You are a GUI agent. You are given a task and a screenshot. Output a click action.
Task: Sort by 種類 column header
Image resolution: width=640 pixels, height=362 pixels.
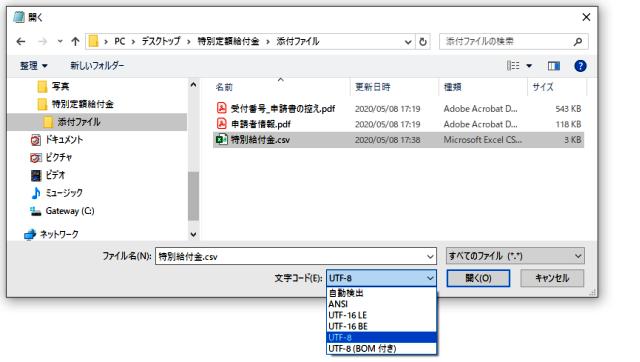pyautogui.click(x=452, y=87)
